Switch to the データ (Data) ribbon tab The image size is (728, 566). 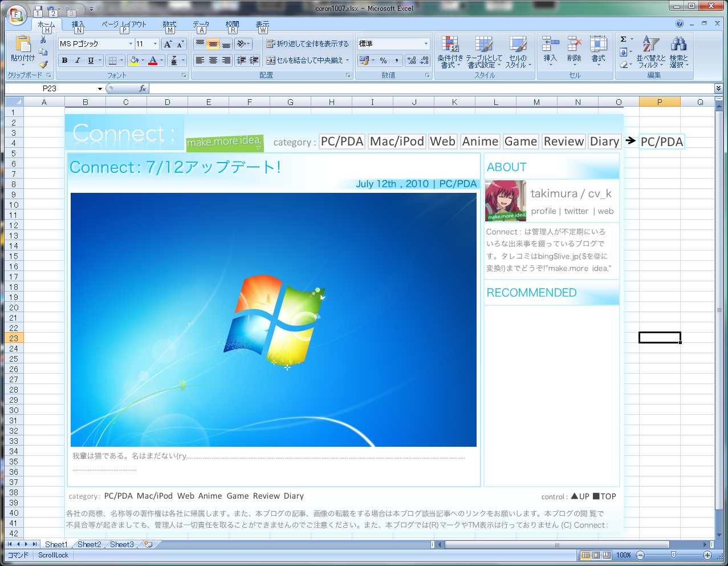201,25
